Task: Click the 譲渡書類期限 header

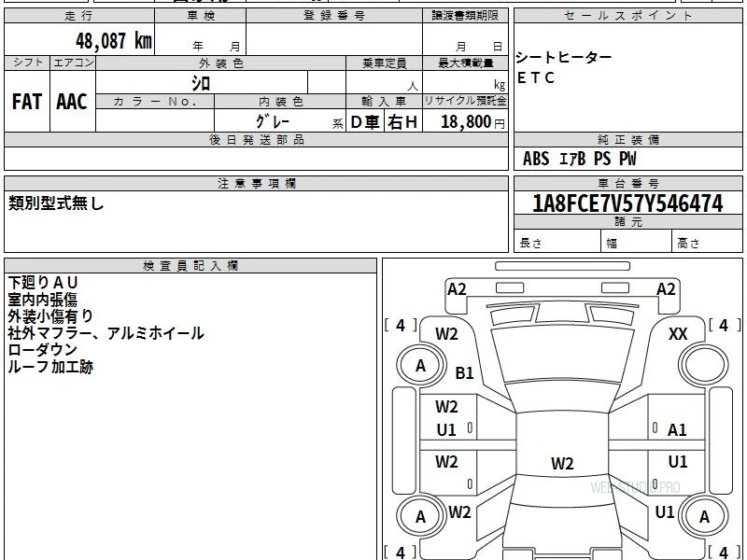Action: click(465, 16)
